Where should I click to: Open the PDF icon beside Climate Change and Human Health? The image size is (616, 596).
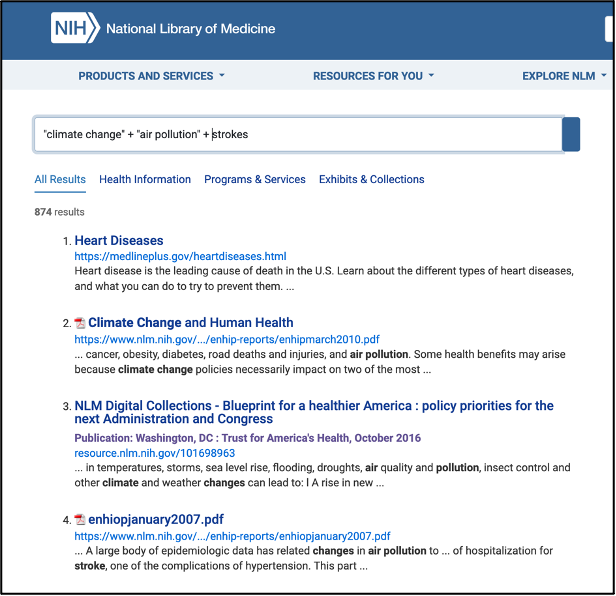pos(80,323)
